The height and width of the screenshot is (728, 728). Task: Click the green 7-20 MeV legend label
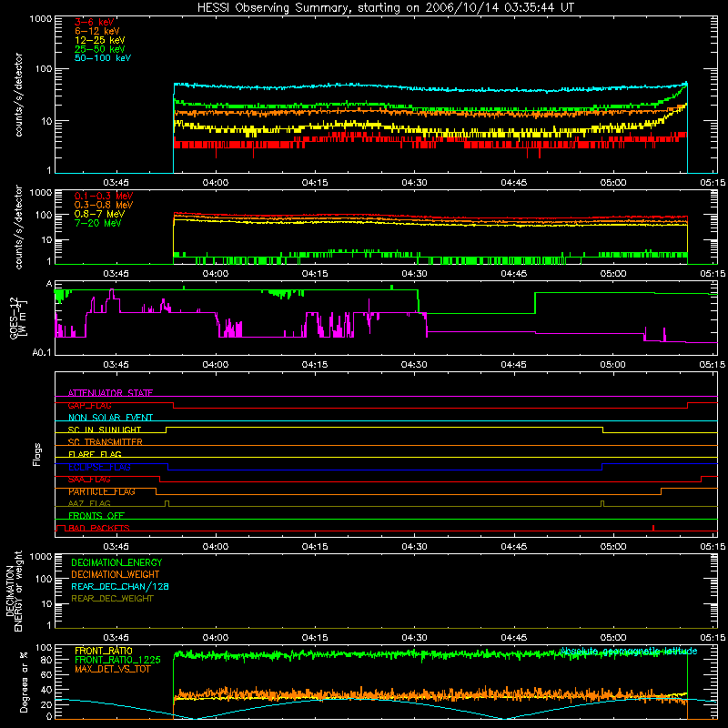97,223
